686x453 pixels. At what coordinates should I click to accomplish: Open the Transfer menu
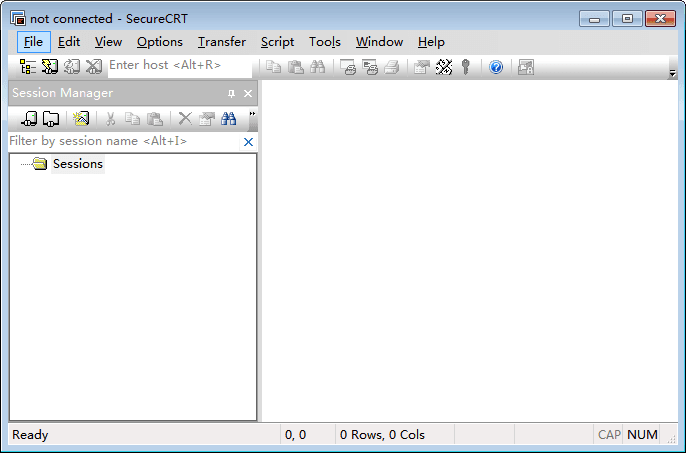[x=221, y=42]
